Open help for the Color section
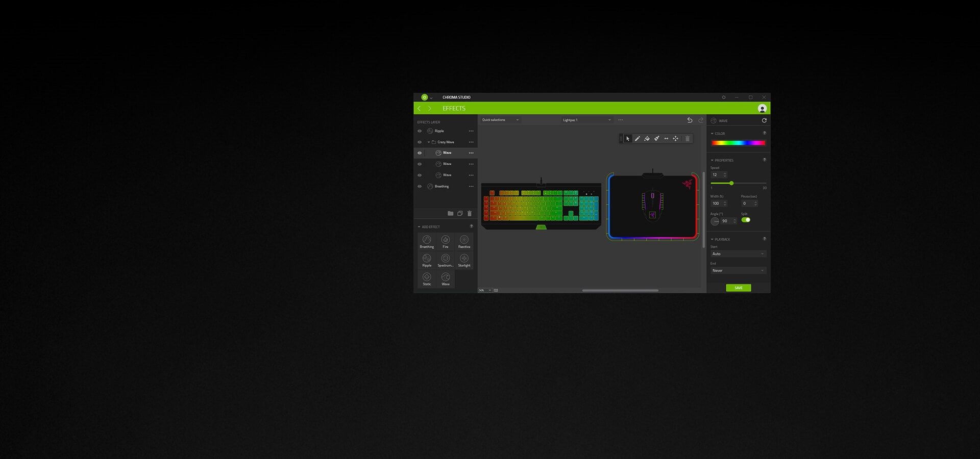Image resolution: width=980 pixels, height=459 pixels. pos(764,133)
